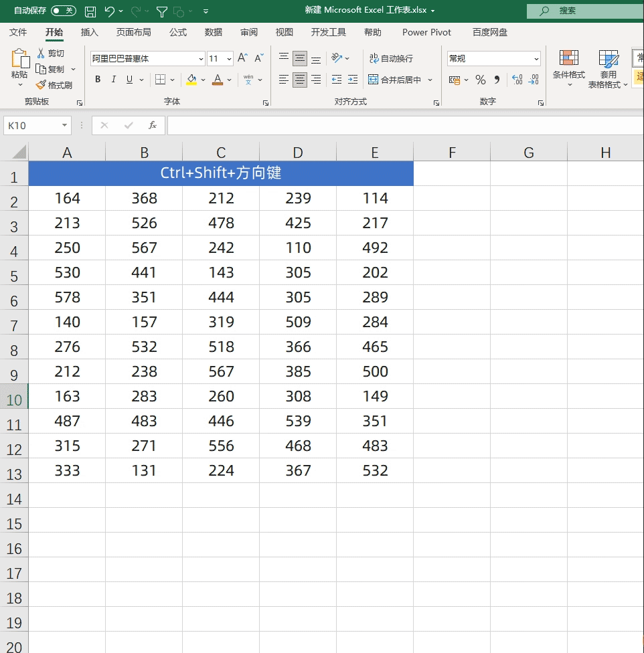The height and width of the screenshot is (653, 644).
Task: Click the Comma Style icon
Action: pos(497,80)
